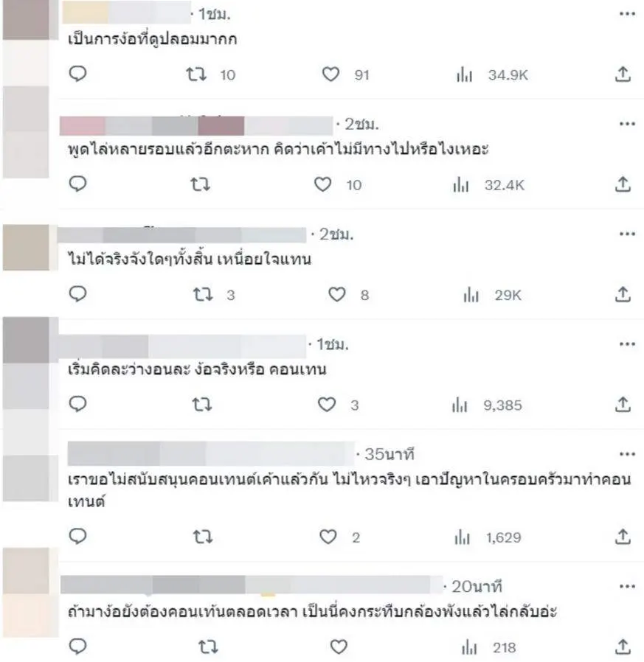Open more options on the first tweet
644x662 pixels.
pyautogui.click(x=627, y=14)
